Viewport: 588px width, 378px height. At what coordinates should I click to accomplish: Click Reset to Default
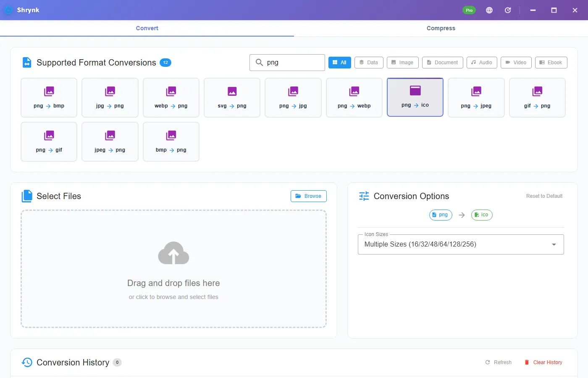pyautogui.click(x=544, y=196)
